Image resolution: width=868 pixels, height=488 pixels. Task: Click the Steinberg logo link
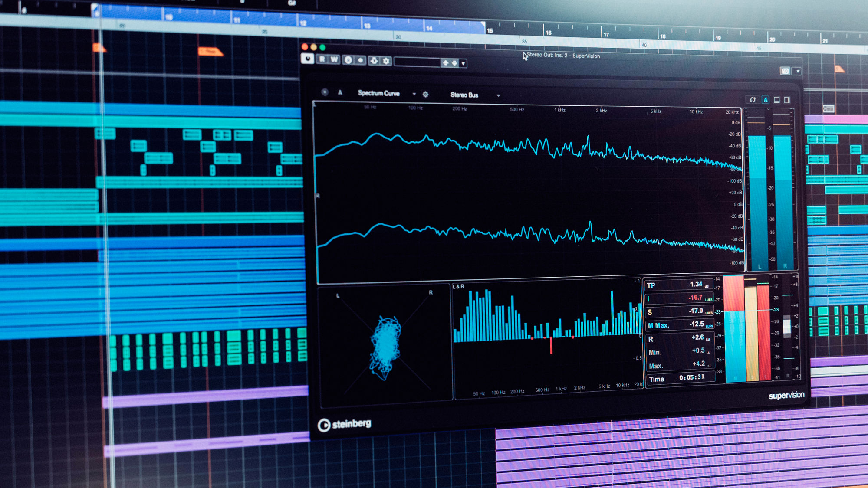345,424
